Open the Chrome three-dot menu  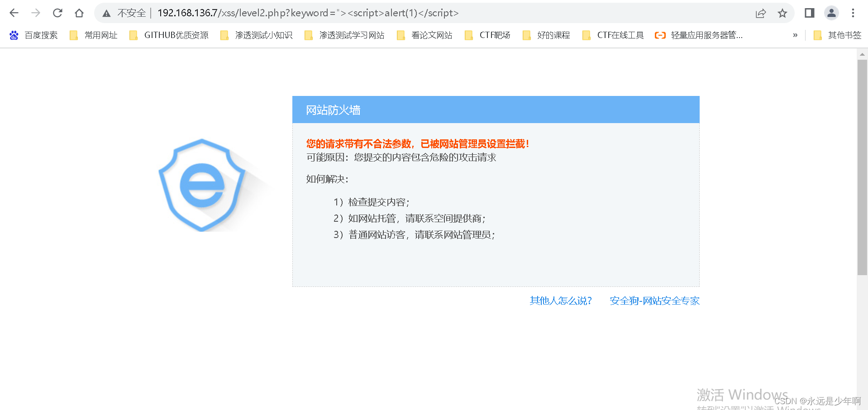[x=853, y=13]
